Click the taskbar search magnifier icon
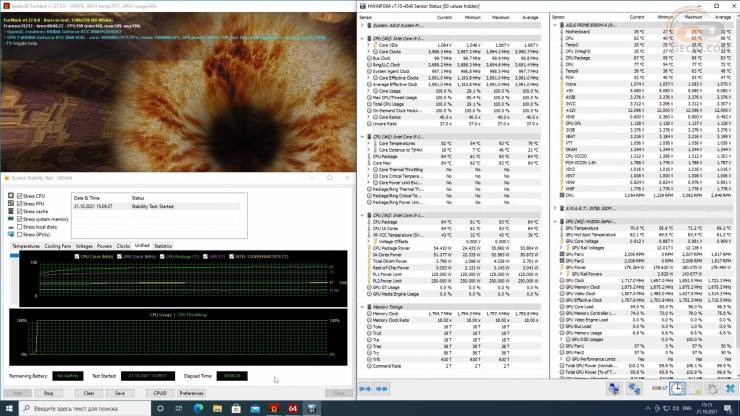Viewport: 740px width, 416px height. tap(26, 408)
